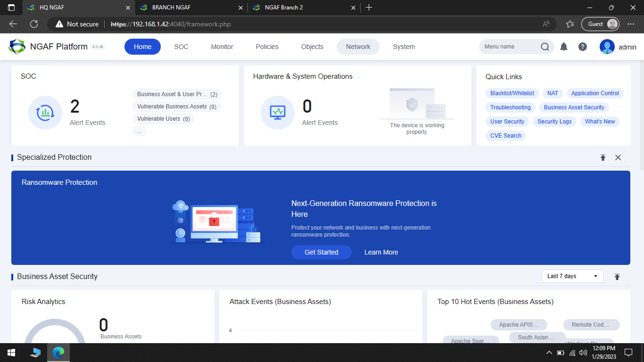Screen dimensions: 644x362
Task: Open the notifications bell icon
Action: coord(563,47)
